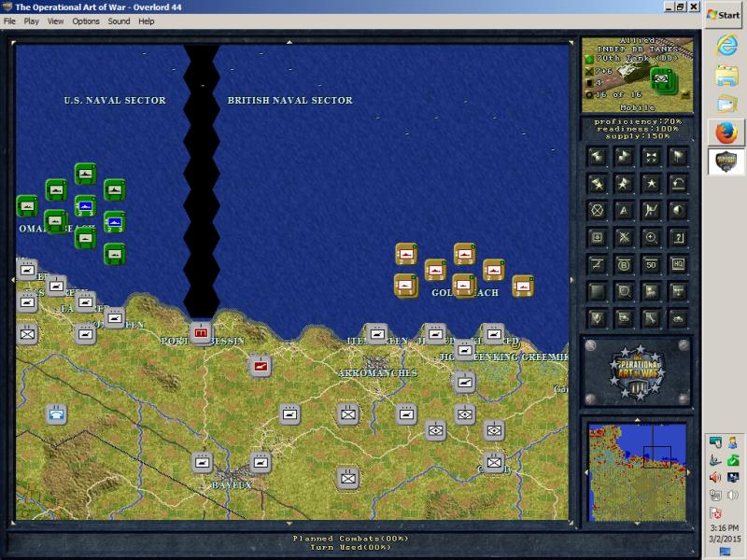The image size is (747, 560).
Task: Click the crossed swords X button
Action: 624,238
